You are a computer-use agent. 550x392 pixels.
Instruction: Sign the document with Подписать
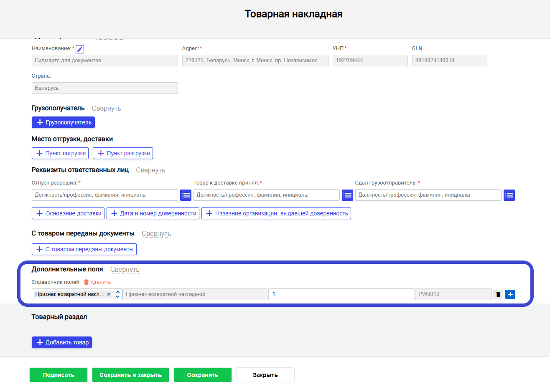point(58,374)
